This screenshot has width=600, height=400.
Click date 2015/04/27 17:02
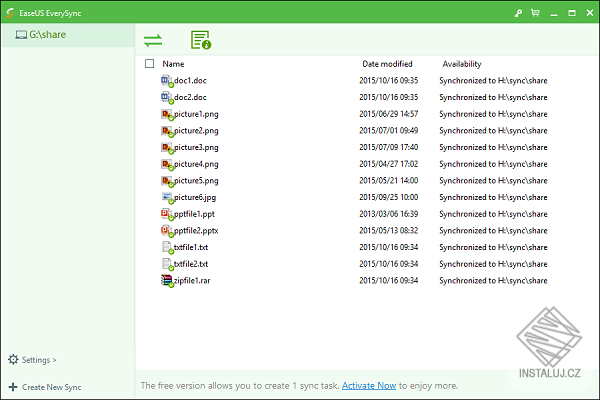tap(389, 164)
